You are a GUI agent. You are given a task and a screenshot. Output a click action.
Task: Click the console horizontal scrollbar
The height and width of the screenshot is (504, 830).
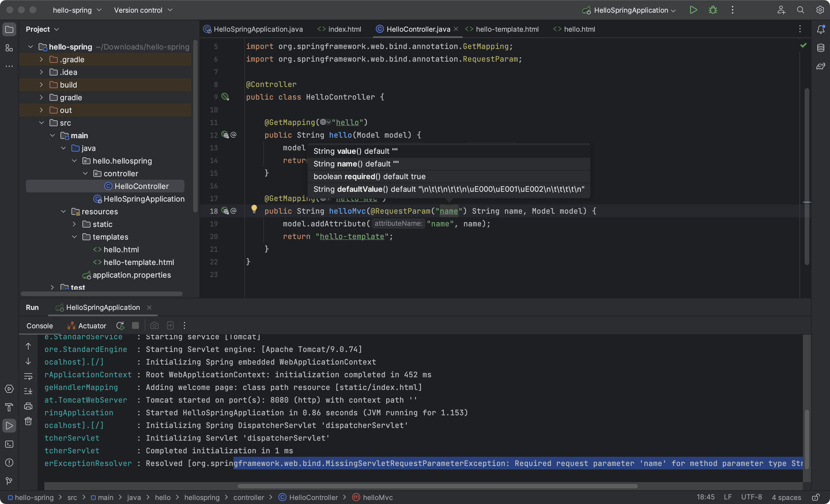click(x=437, y=486)
